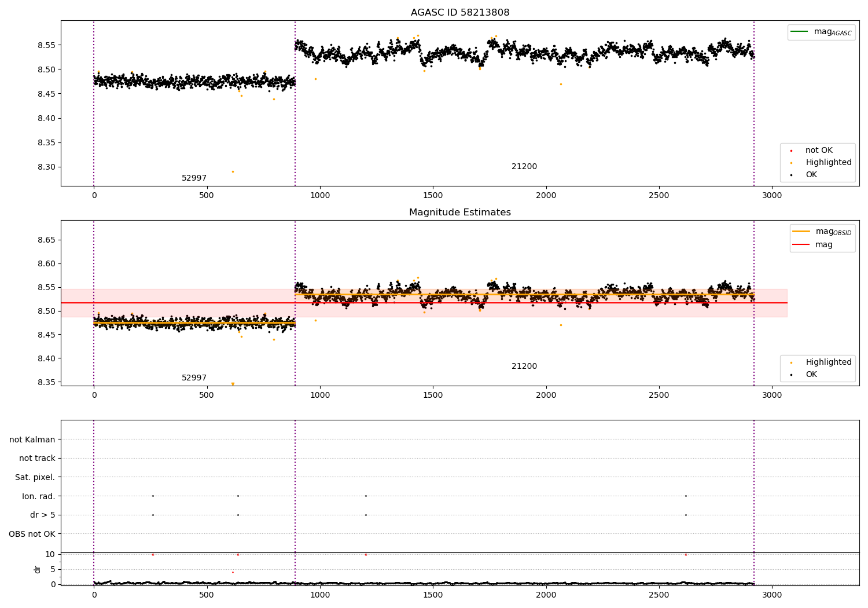
Task: Click the title 'AGASC ID 58213808'
Action: 460,13
